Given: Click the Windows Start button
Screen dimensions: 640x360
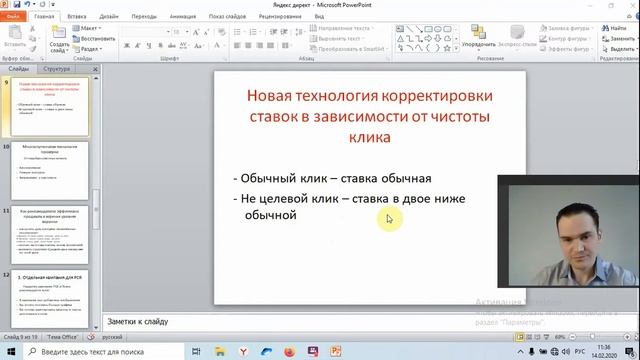Looking at the screenshot, I should [11, 351].
